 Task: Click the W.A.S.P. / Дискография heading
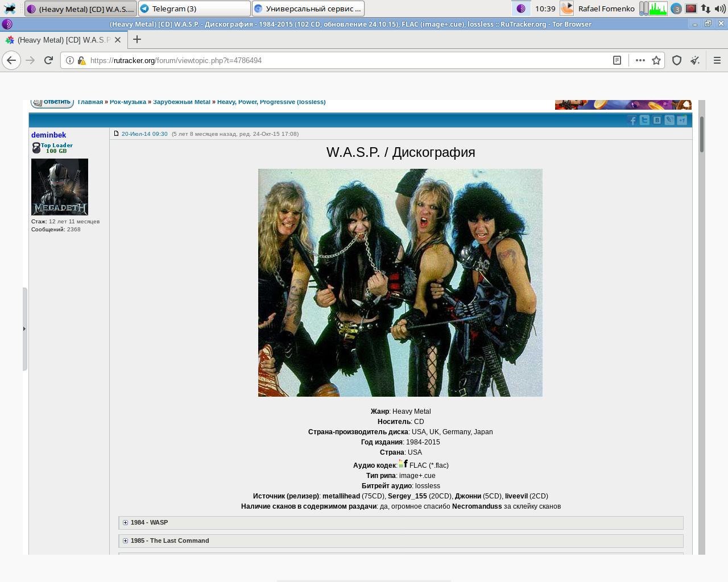click(x=401, y=152)
